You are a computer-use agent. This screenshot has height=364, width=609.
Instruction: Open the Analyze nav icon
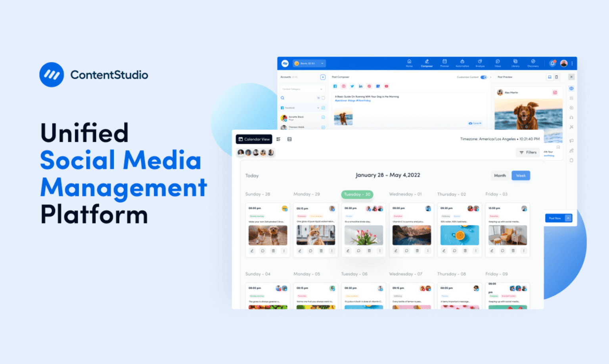[480, 63]
